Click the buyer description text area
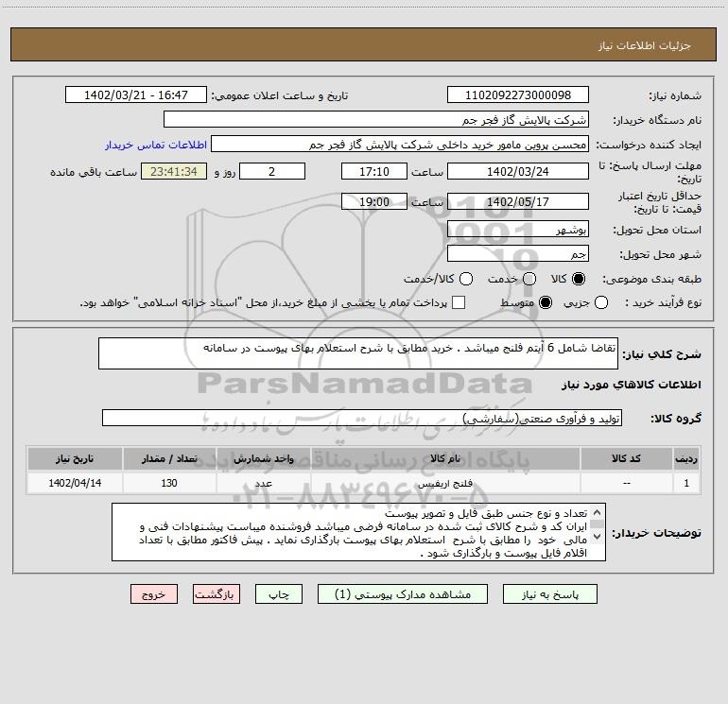The image size is (728, 704). (358, 532)
